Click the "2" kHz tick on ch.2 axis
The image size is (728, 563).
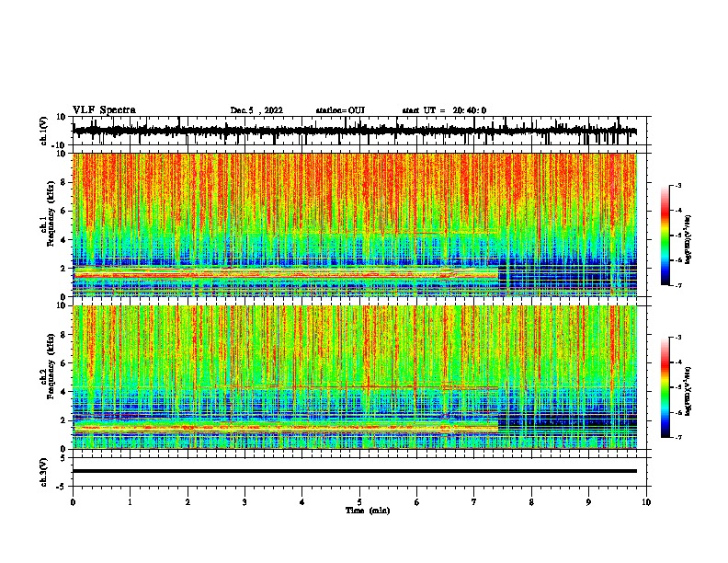coord(63,420)
